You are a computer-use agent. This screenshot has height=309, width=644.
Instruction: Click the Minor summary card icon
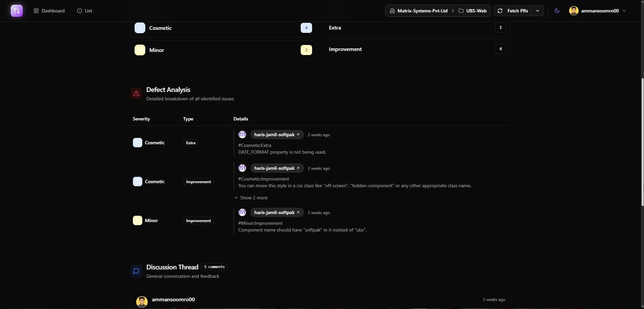pos(140,50)
